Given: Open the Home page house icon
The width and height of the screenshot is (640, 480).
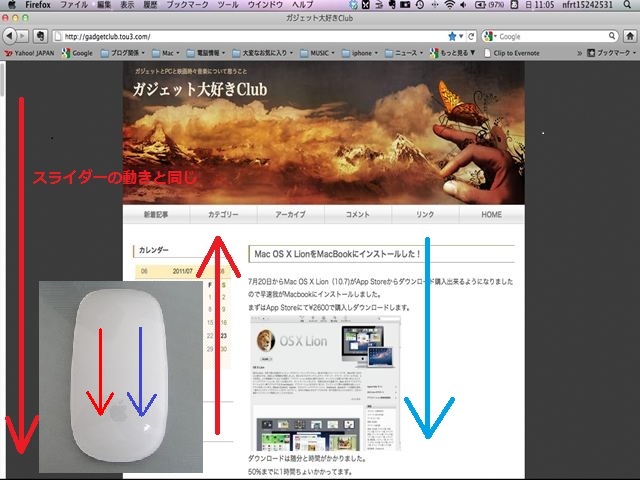Looking at the screenshot, I should click(630, 36).
